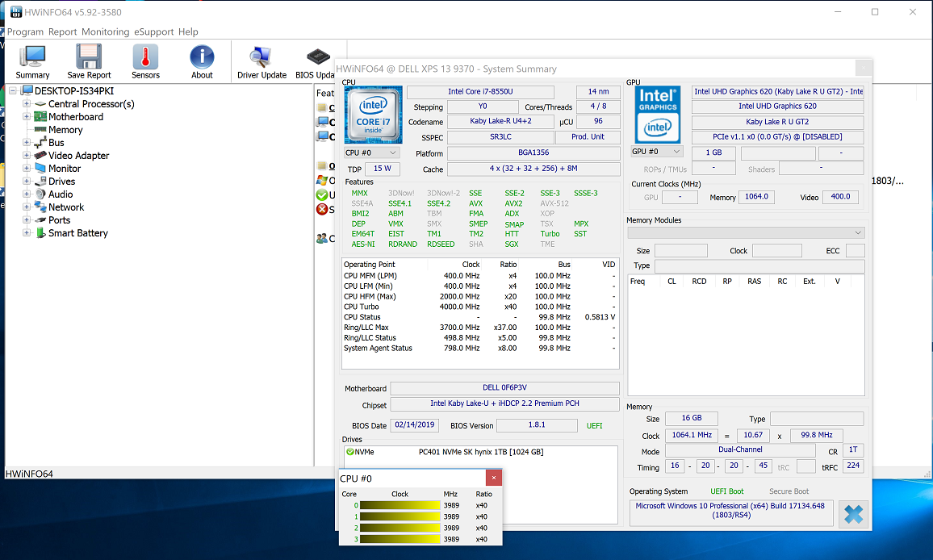This screenshot has width=933, height=560.
Task: Open the Memory Modules dropdown
Action: pyautogui.click(x=747, y=232)
